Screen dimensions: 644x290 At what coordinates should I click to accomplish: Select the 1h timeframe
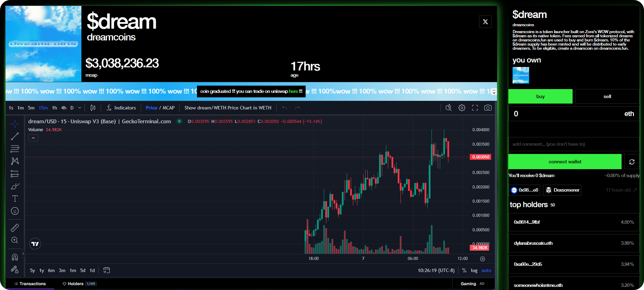[55, 108]
